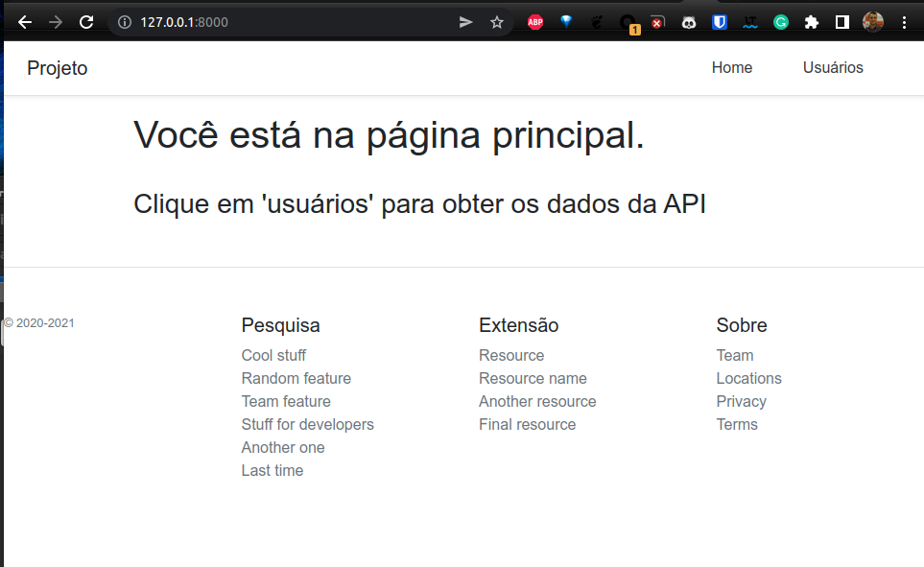Viewport: 924px width, 567px height.
Task: Open Chrome's three-dot menu
Action: pyautogui.click(x=904, y=21)
